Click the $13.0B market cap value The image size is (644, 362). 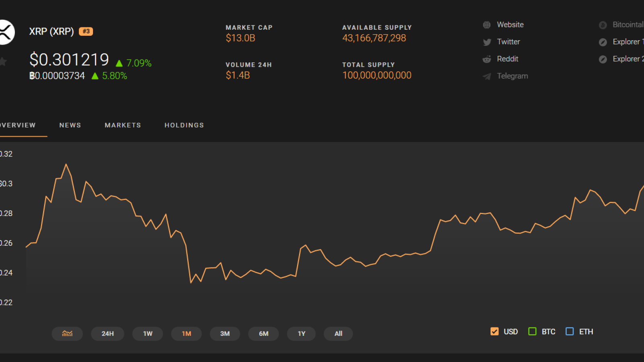click(240, 38)
